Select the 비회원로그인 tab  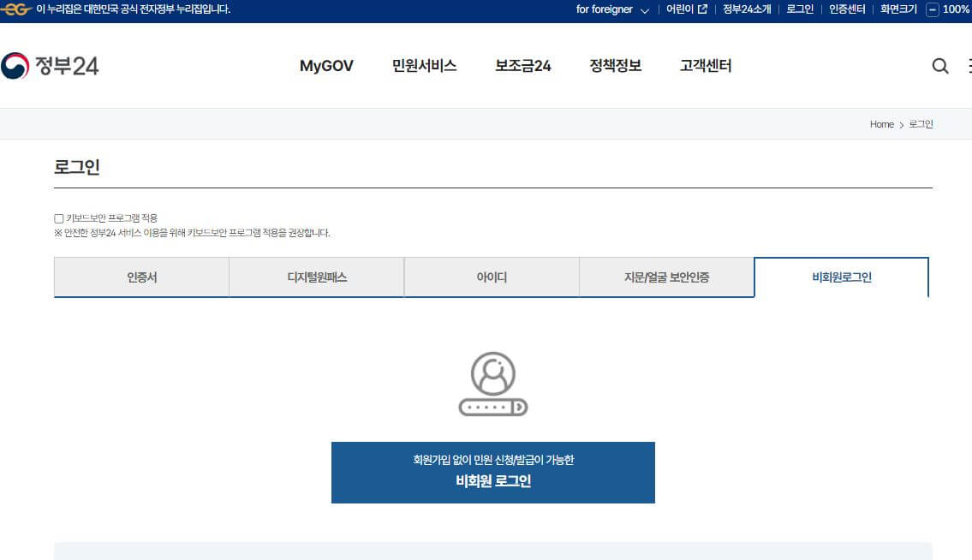click(x=841, y=277)
